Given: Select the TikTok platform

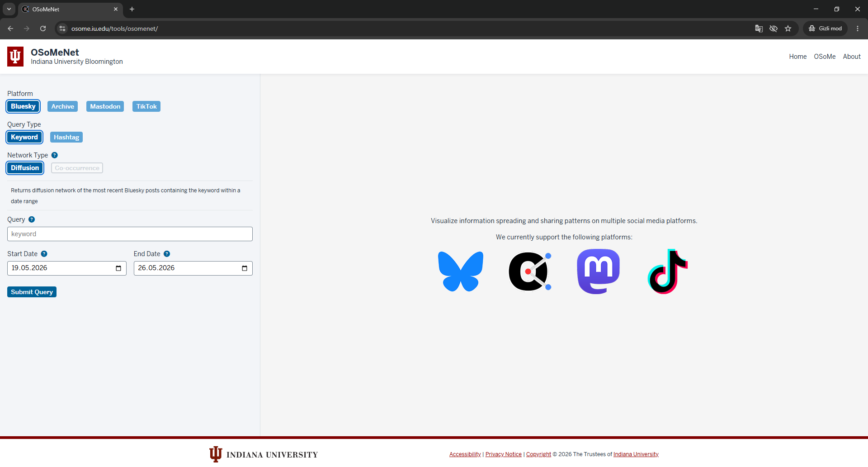Looking at the screenshot, I should pos(146,106).
